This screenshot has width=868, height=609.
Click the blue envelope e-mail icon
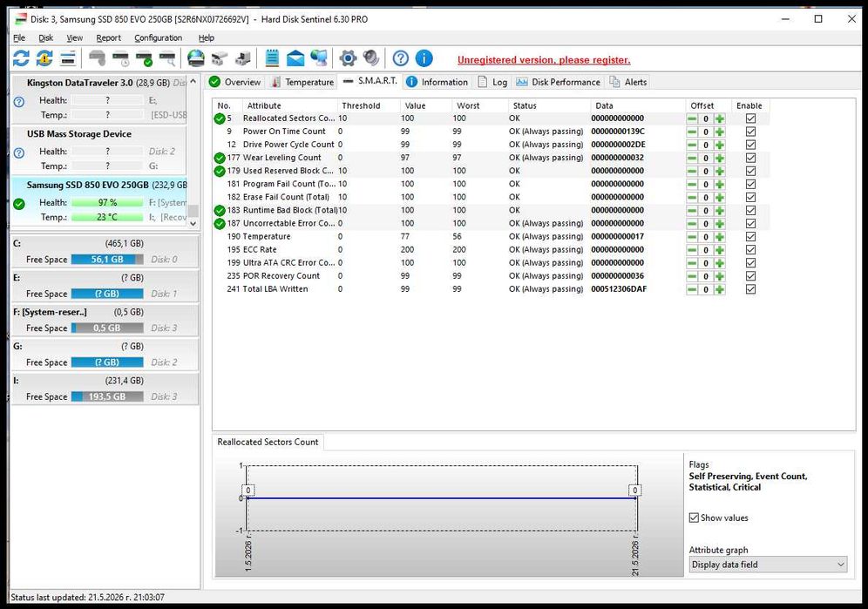point(295,58)
